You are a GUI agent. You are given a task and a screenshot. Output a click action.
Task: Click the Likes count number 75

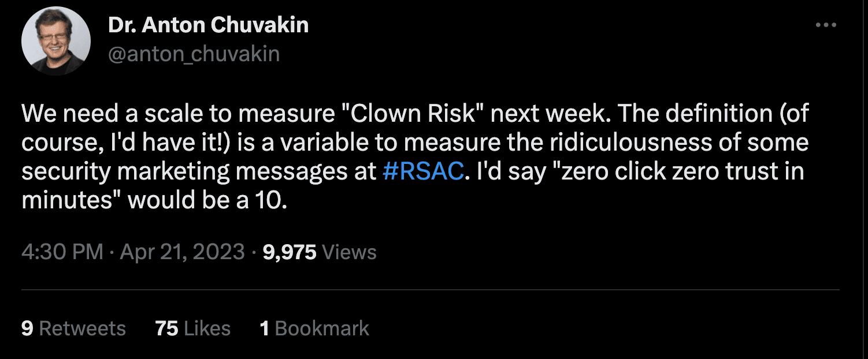click(166, 328)
